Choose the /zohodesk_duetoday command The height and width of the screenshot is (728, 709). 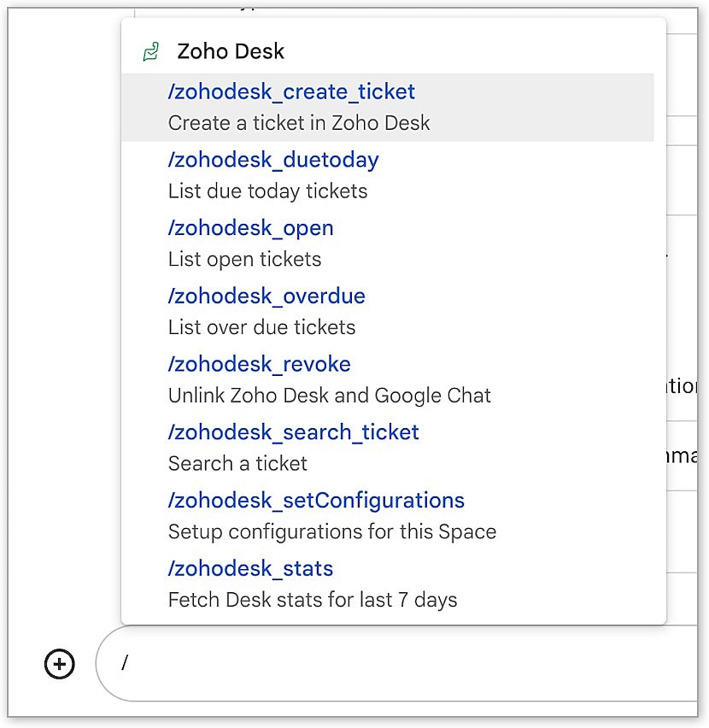point(273,160)
